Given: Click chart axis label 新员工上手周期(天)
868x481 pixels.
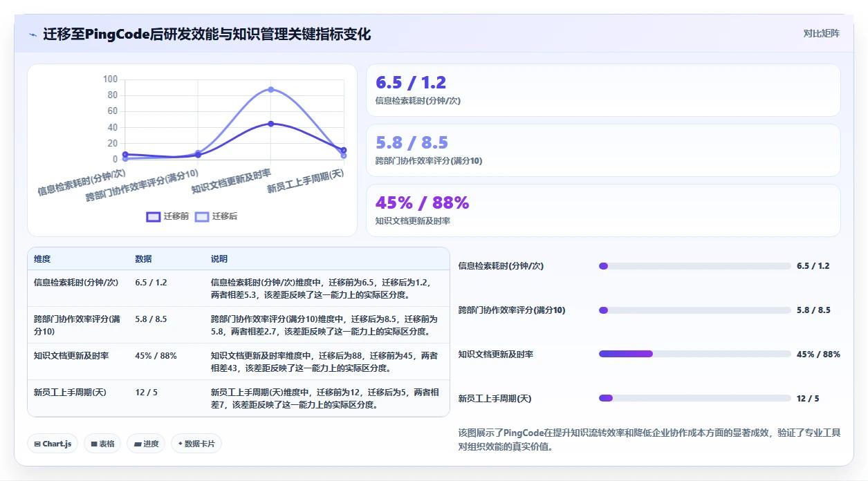Looking at the screenshot, I should pos(306,181).
